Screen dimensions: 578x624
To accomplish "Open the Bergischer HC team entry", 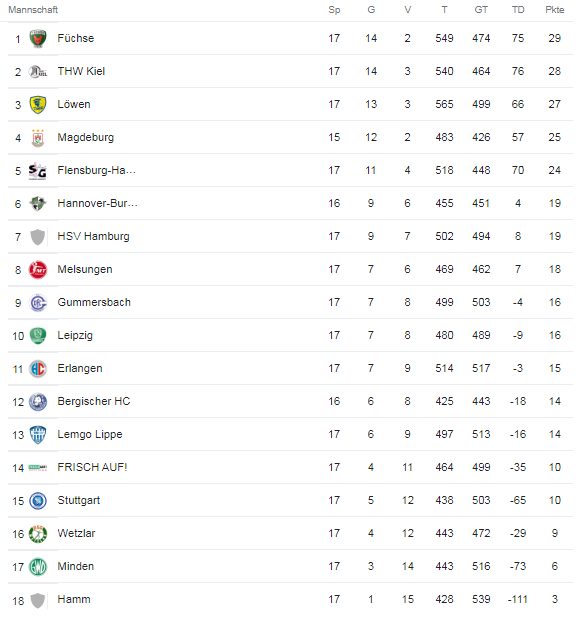I will [x=94, y=401].
